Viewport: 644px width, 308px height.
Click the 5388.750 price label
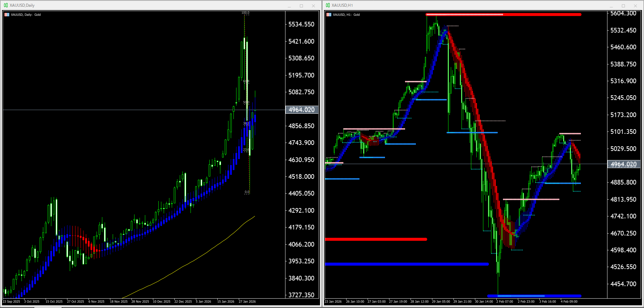tap(623, 64)
